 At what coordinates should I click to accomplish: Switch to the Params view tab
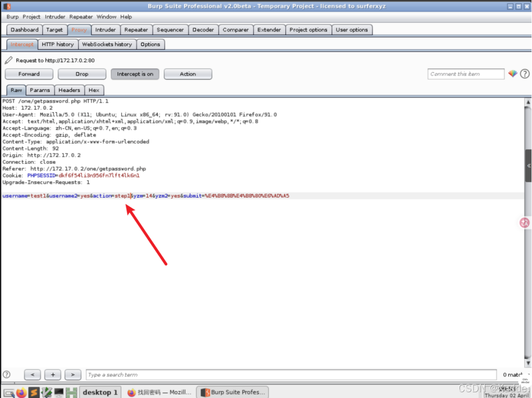click(40, 90)
